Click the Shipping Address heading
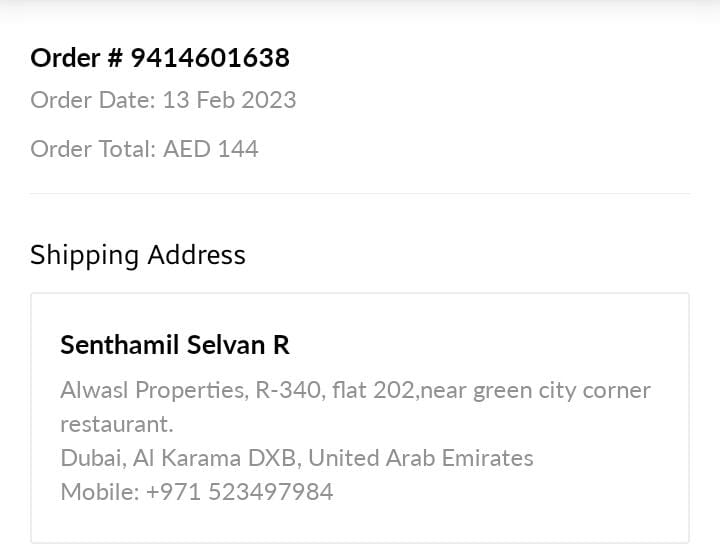The height and width of the screenshot is (555, 720). tap(138, 255)
